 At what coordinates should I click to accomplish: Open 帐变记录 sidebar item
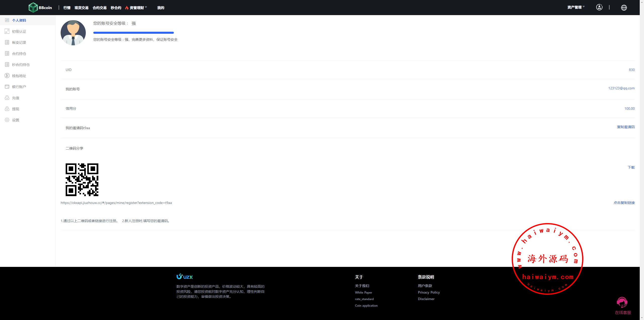[19, 43]
